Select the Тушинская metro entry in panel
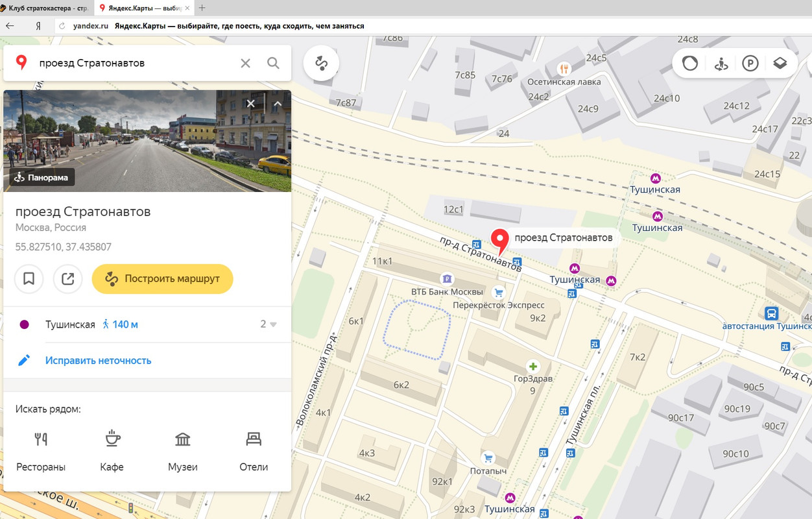812x519 pixels. (x=70, y=324)
